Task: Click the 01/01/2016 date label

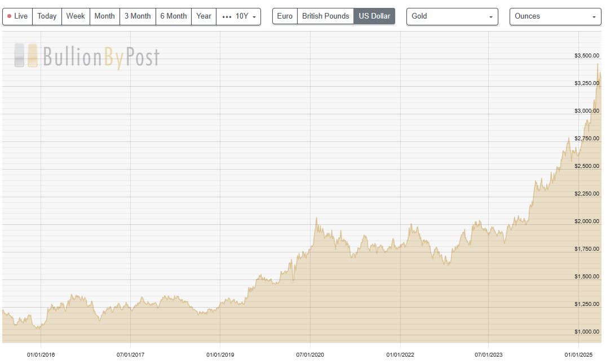Action: tap(41, 355)
